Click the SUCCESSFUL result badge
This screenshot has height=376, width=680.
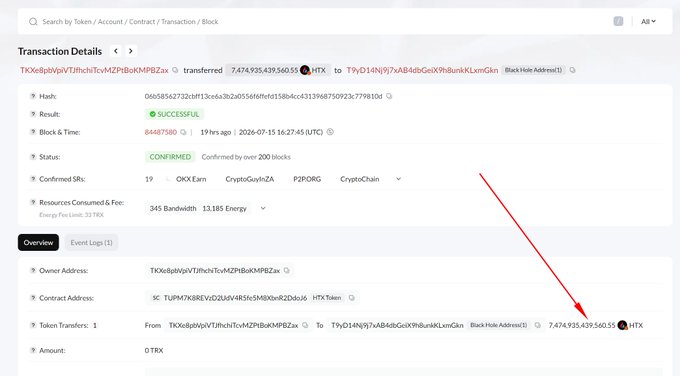174,114
